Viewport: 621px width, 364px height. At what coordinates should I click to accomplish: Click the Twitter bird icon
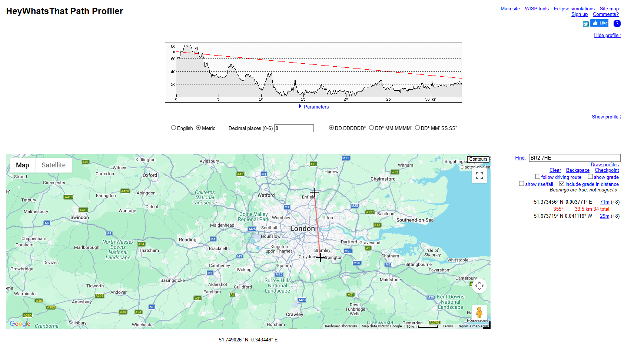pyautogui.click(x=585, y=24)
